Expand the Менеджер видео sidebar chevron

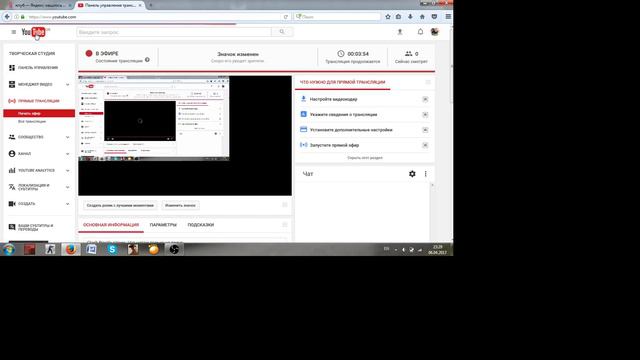pyautogui.click(x=67, y=84)
